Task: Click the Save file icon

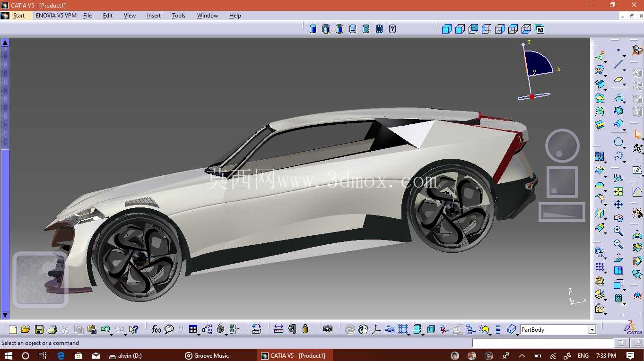Action: 39,329
